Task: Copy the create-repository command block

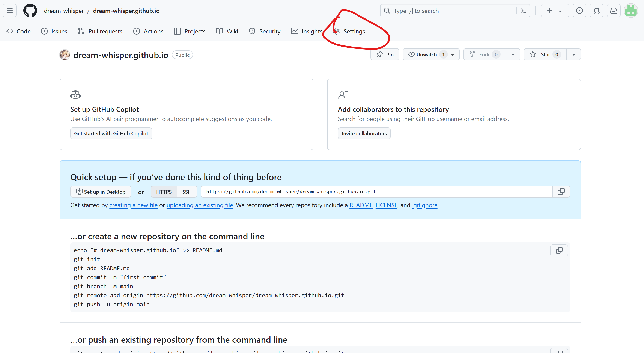Action: coord(559,250)
